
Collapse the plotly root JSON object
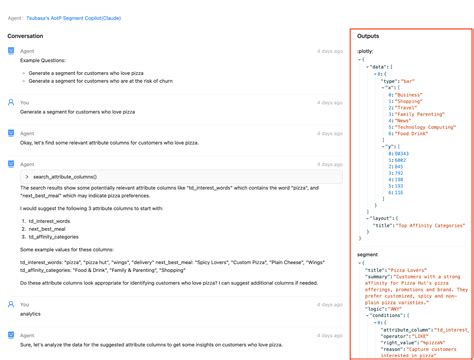(x=359, y=60)
